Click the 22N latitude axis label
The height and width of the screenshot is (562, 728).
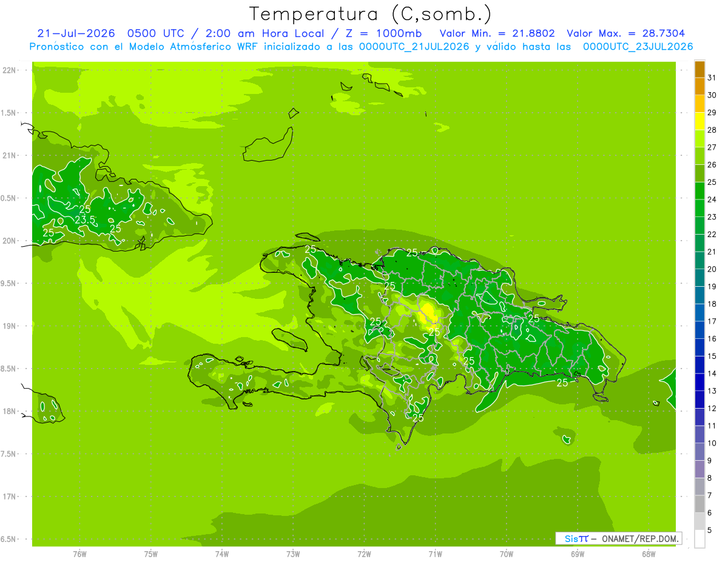[x=9, y=70]
